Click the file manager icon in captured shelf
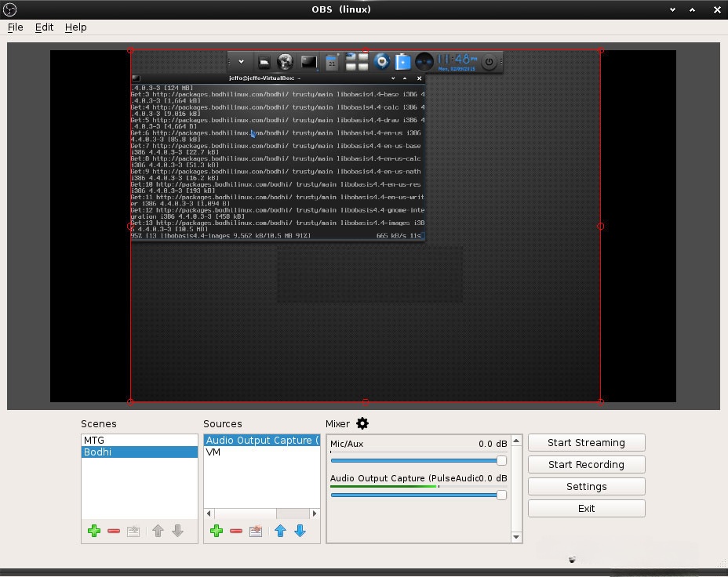Viewport: 728px width, 577px height. click(x=264, y=62)
